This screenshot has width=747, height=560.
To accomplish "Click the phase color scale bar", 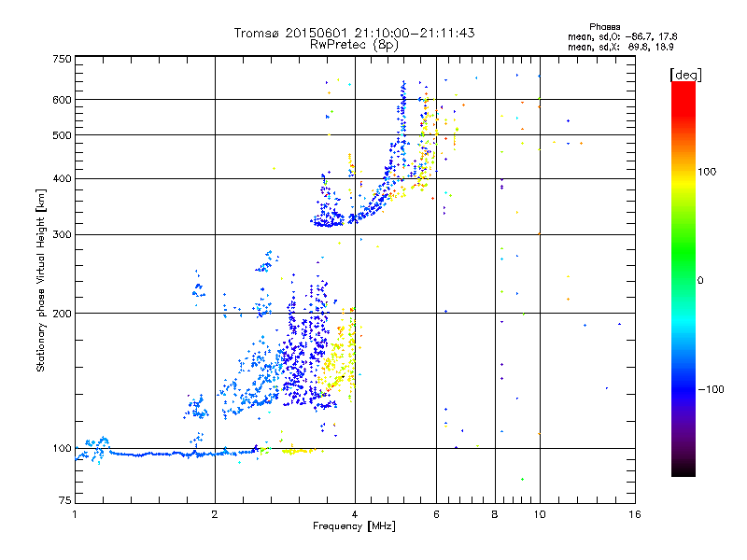I will pyautogui.click(x=684, y=278).
